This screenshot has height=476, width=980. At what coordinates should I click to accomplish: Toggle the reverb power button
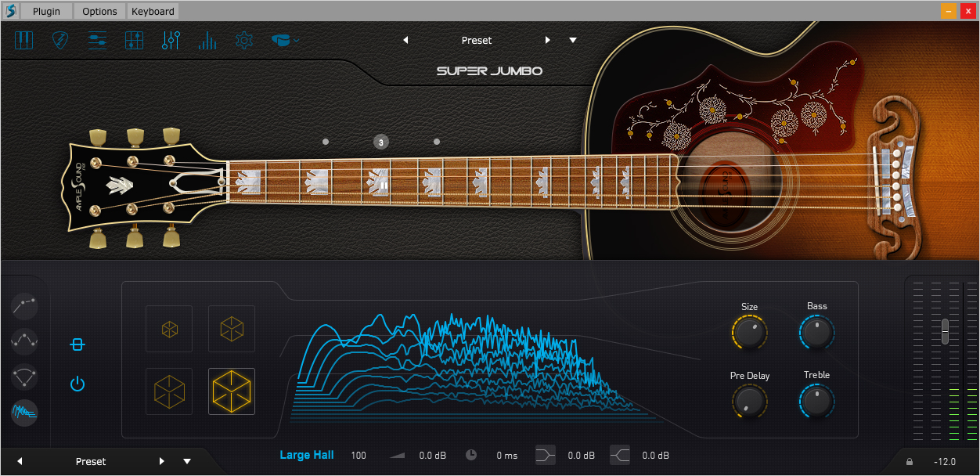click(x=77, y=384)
